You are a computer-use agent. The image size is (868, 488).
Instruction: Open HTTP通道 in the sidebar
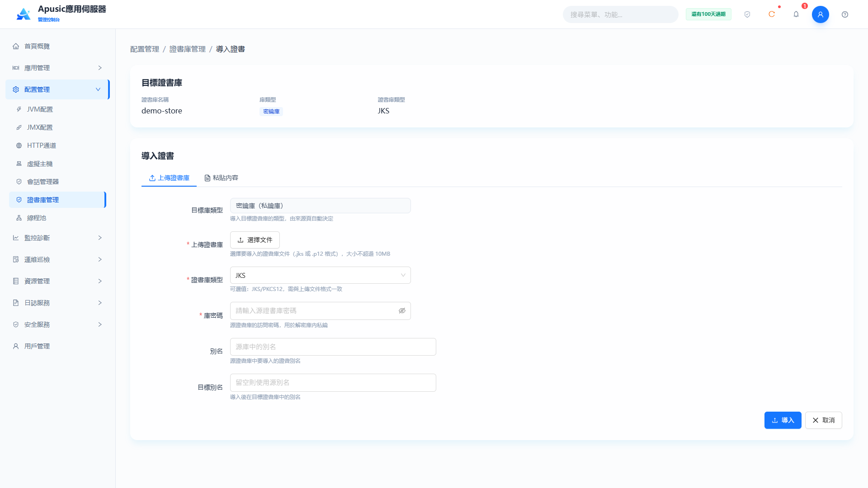58,145
